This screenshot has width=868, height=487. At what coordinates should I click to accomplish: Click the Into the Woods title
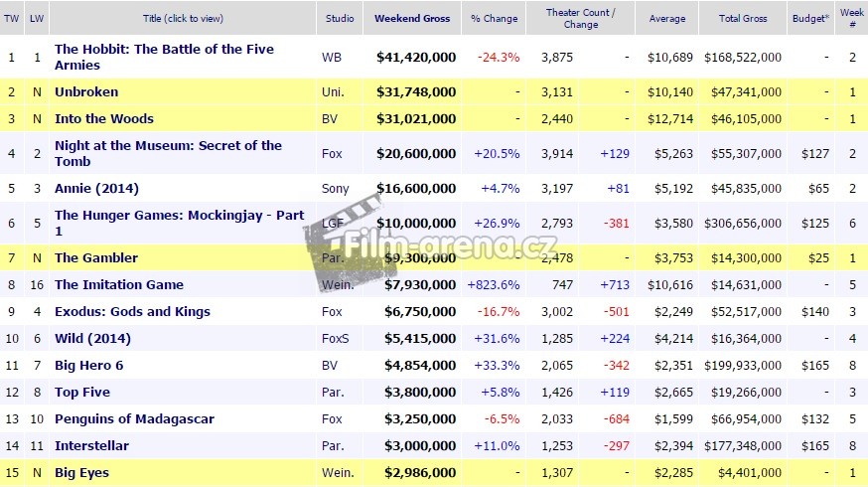[104, 118]
